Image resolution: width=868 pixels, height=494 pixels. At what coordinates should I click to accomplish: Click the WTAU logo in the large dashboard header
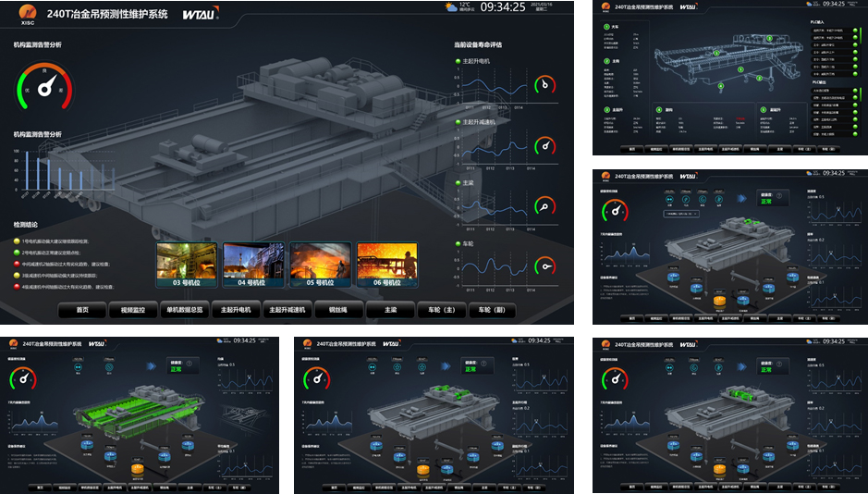pyautogui.click(x=201, y=14)
